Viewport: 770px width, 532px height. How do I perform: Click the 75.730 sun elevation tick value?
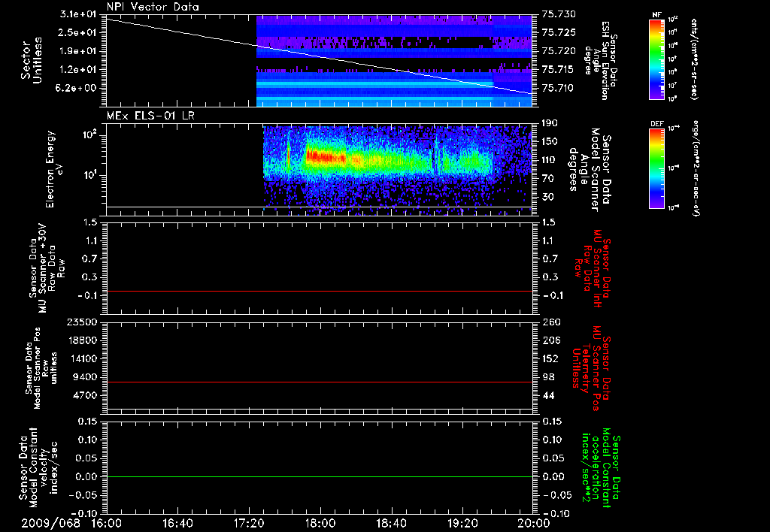559,14
